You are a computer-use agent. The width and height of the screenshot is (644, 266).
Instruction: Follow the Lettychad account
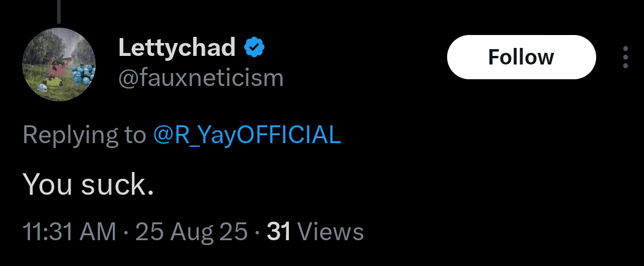[521, 57]
